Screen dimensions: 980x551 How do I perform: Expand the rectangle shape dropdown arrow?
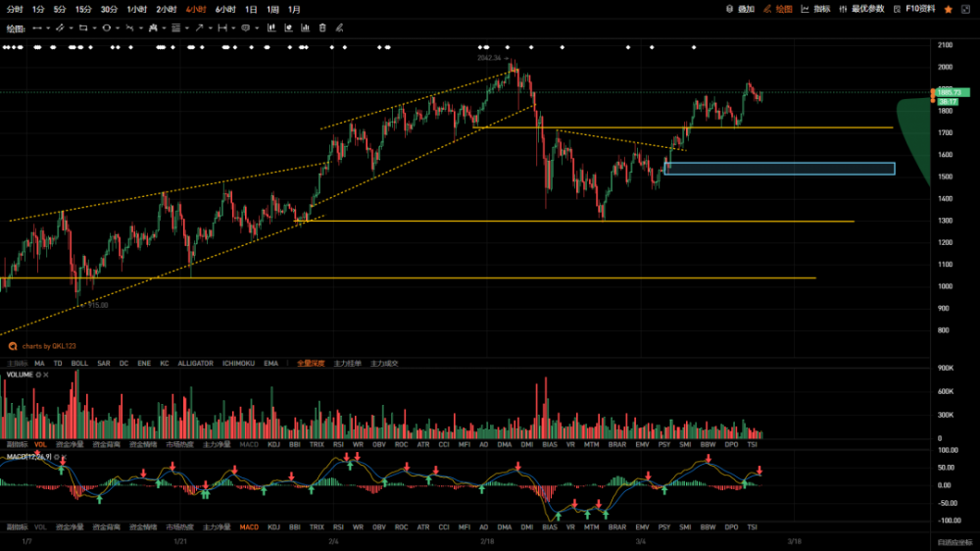tap(93, 28)
